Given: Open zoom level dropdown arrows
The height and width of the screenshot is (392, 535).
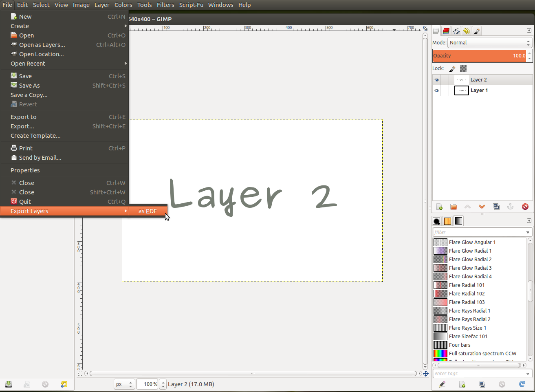Looking at the screenshot, I should pos(163,384).
